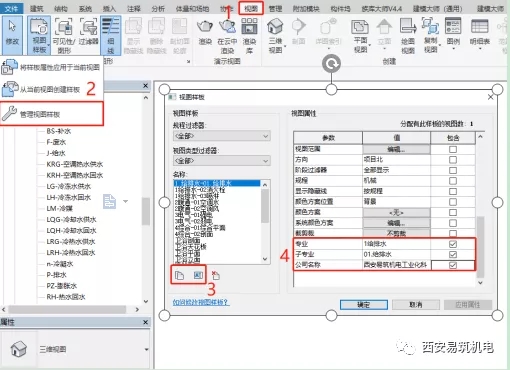The width and height of the screenshot is (510, 370).
Task: Uncheck the 专业 include checkbox
Action: point(453,244)
